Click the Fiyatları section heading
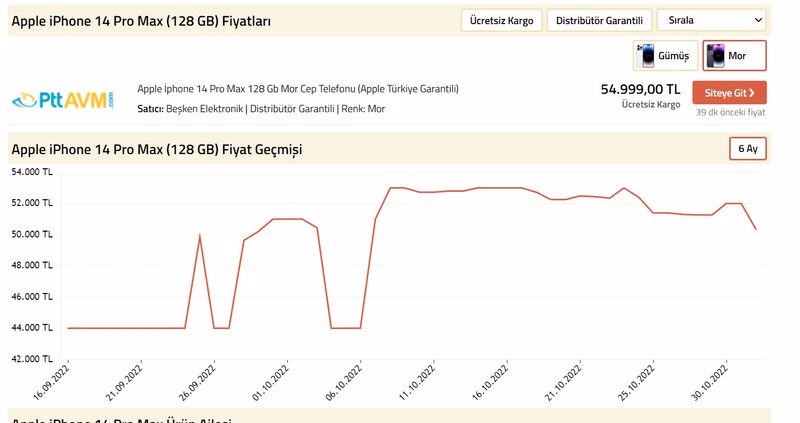 [141, 21]
